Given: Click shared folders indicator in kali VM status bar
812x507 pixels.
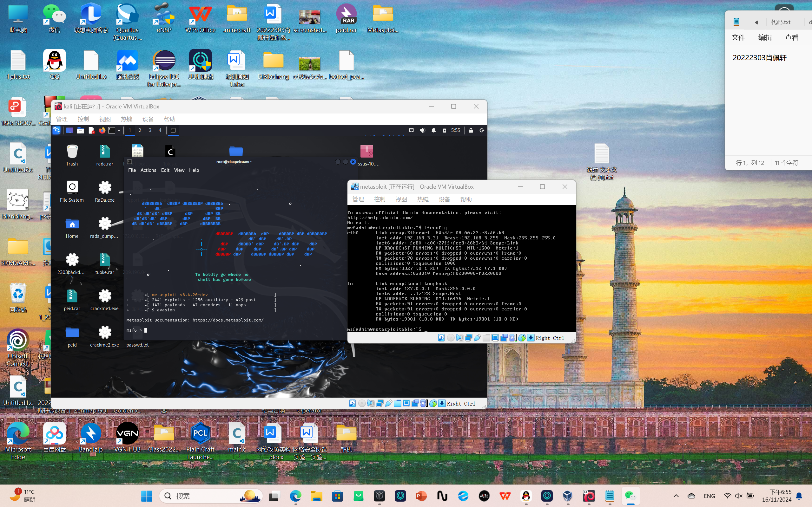Looking at the screenshot, I should click(x=397, y=403).
